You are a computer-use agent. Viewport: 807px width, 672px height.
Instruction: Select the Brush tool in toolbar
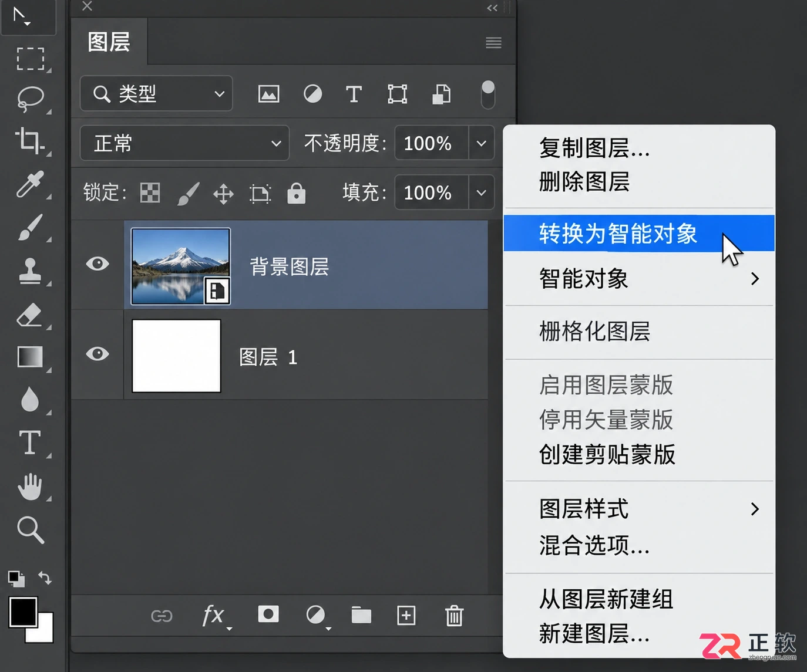[x=30, y=227]
